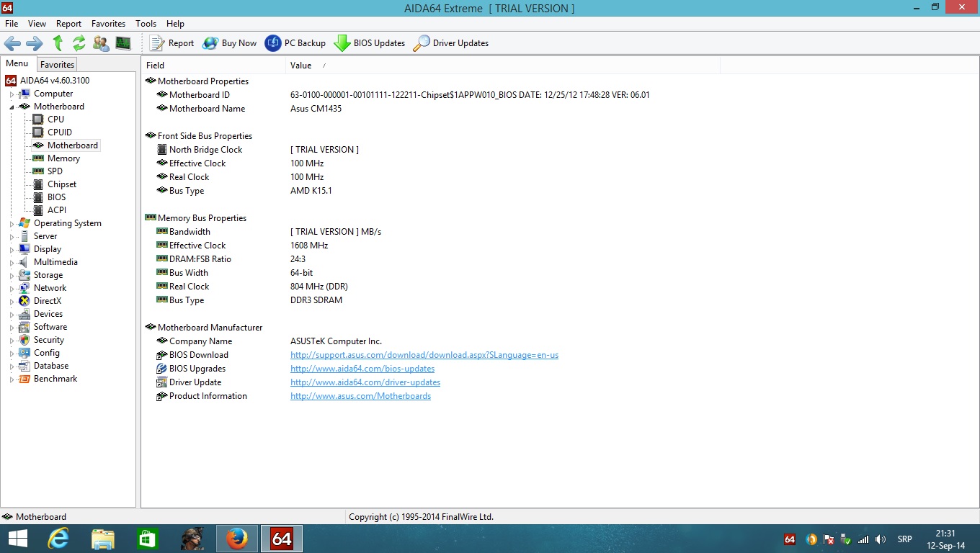The width and height of the screenshot is (980, 553).
Task: Expand the Multimedia tree node
Action: [x=12, y=263]
